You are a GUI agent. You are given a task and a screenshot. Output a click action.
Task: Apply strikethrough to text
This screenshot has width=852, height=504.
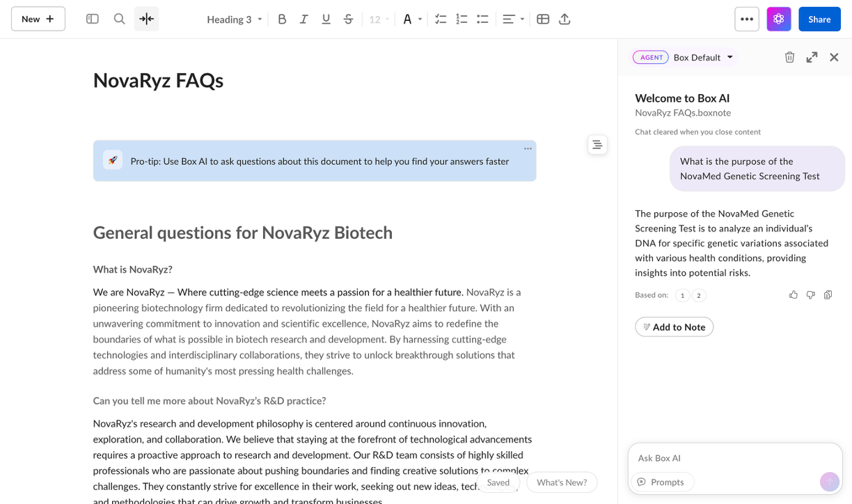click(348, 19)
